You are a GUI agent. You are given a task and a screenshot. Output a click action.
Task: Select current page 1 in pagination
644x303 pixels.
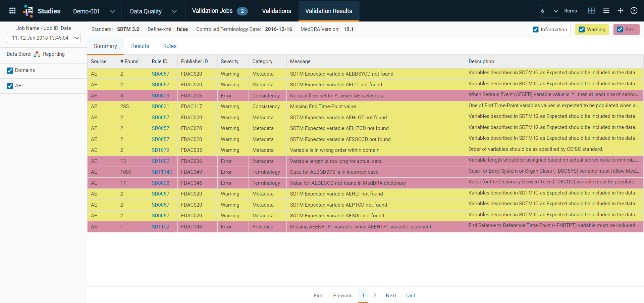[x=363, y=296]
